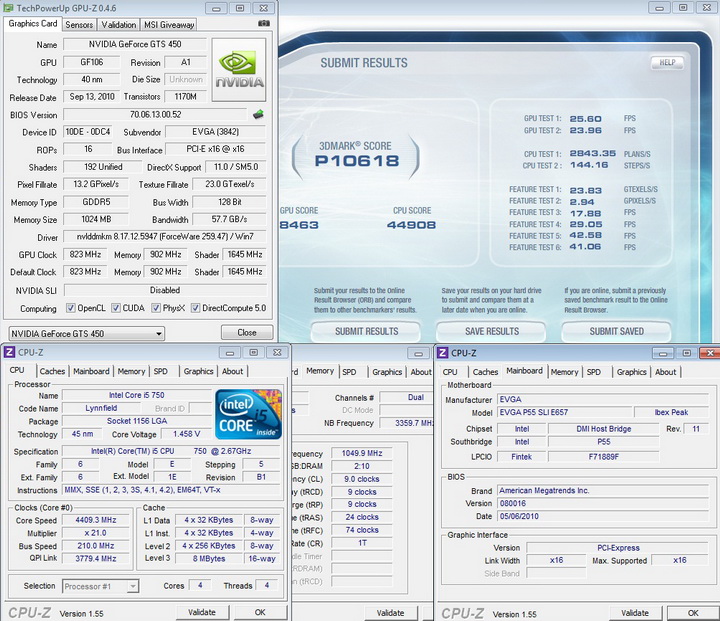
Task: Click the NB Frequency value 3359.7 MHz
Action: click(406, 423)
